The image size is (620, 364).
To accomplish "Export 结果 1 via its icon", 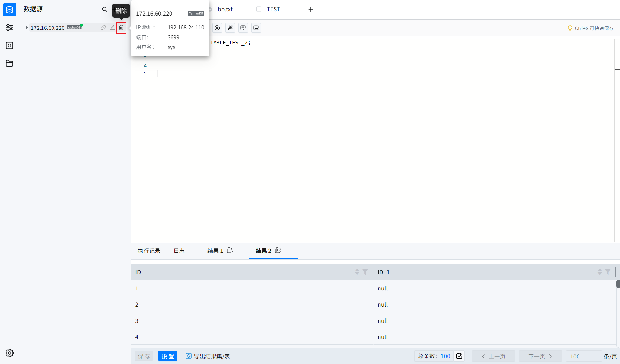I will pos(230,250).
